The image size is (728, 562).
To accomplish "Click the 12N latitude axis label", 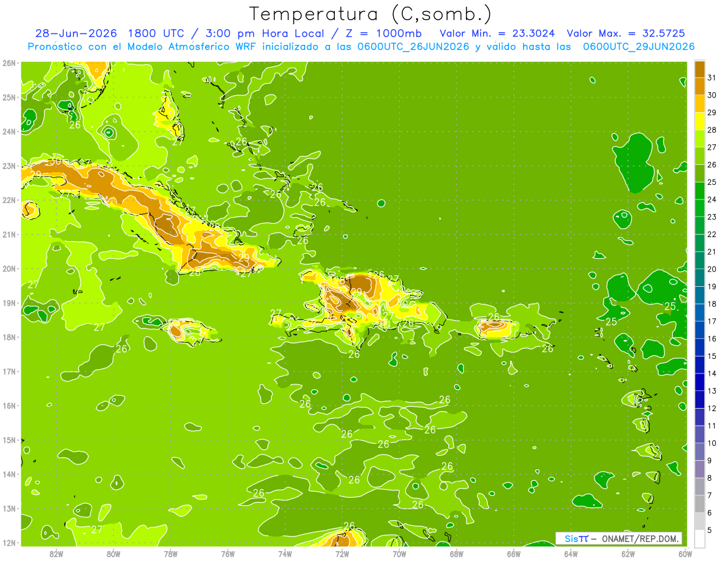I will coord(9,543).
